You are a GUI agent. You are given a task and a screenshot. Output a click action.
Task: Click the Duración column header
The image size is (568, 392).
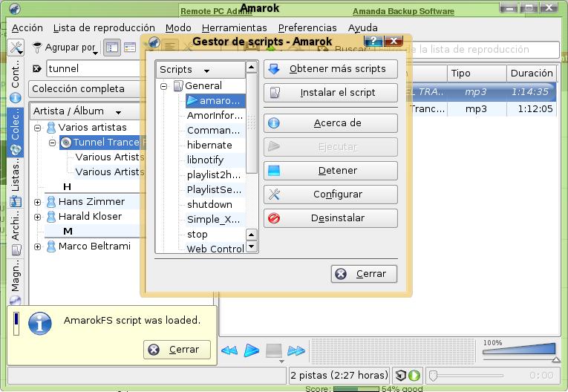(532, 73)
